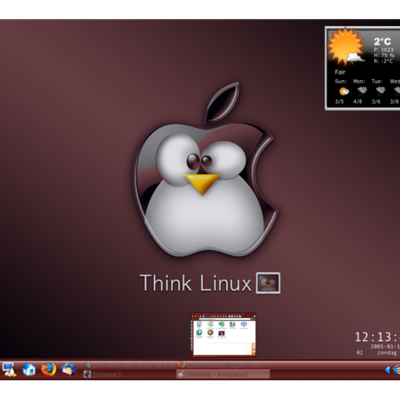Click the 'H: 75 %' humidity reading
Screen dimensions: 400x400
(x=384, y=55)
